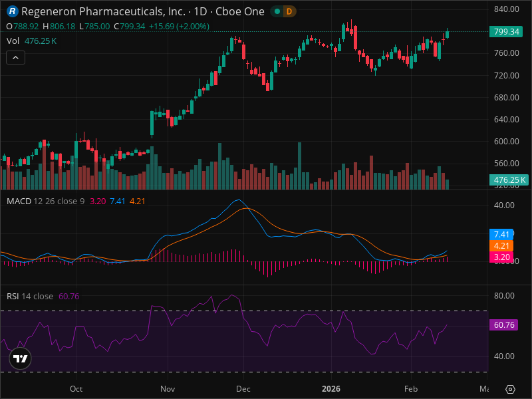Click the 476.25 K volume legend value
The width and height of the screenshot is (532, 399).
[41, 41]
